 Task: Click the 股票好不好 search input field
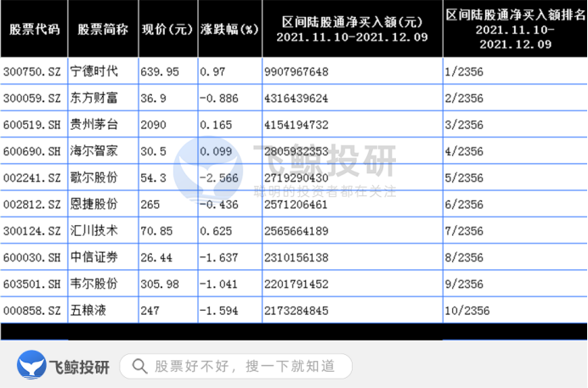tap(236, 366)
